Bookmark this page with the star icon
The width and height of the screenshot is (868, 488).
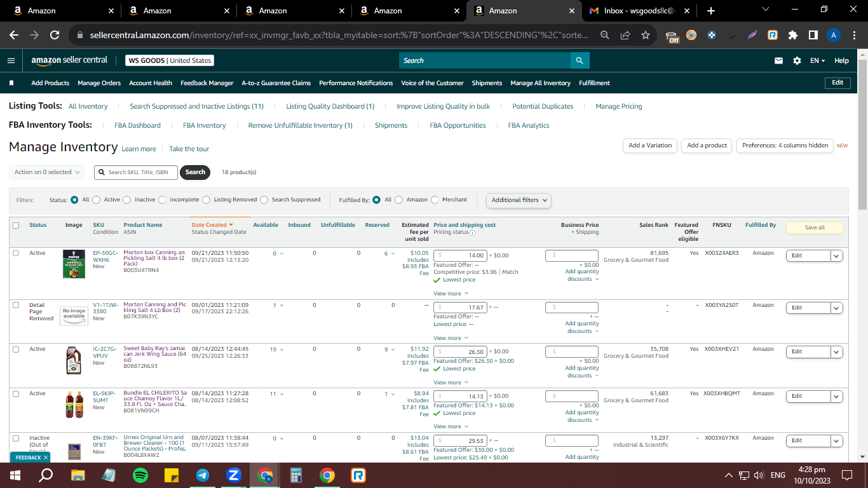tap(646, 36)
